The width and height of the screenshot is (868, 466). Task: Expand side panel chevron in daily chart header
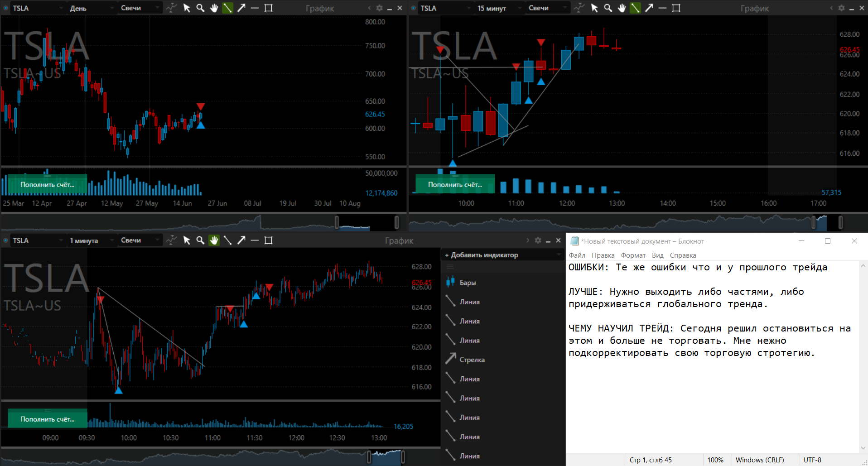coord(369,8)
